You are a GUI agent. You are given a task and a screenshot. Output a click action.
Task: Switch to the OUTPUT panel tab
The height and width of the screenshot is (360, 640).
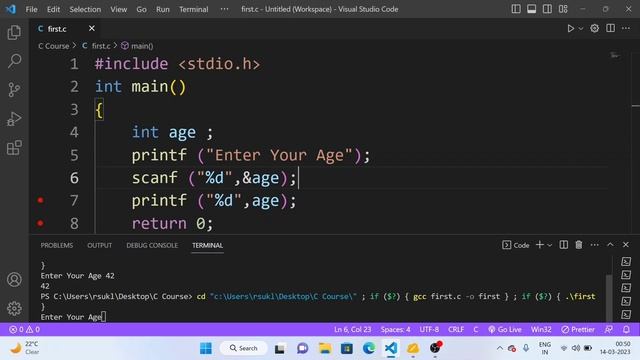click(100, 245)
